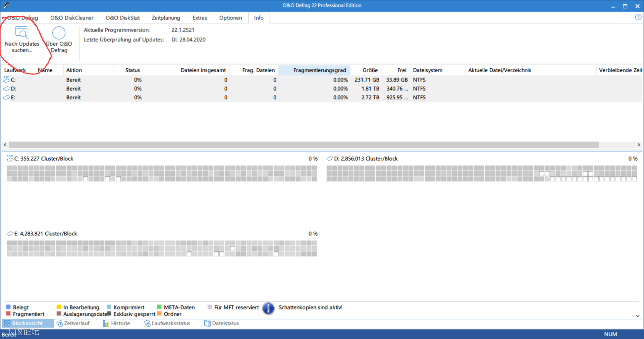
Task: Click the Ordner orange legend swatch
Action: (x=159, y=314)
